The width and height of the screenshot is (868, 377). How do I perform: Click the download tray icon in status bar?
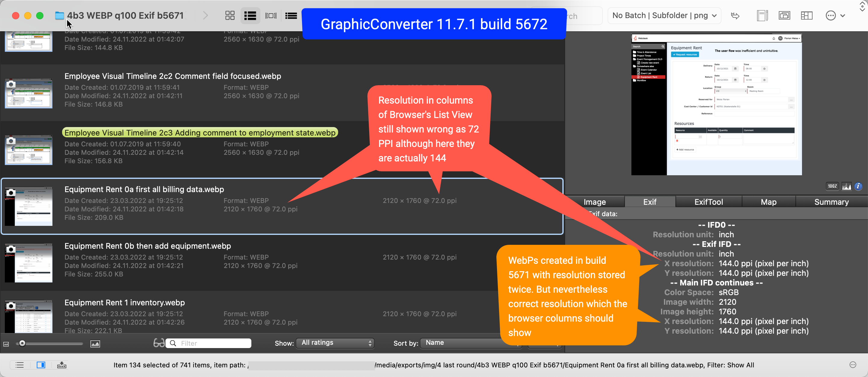coord(62,365)
